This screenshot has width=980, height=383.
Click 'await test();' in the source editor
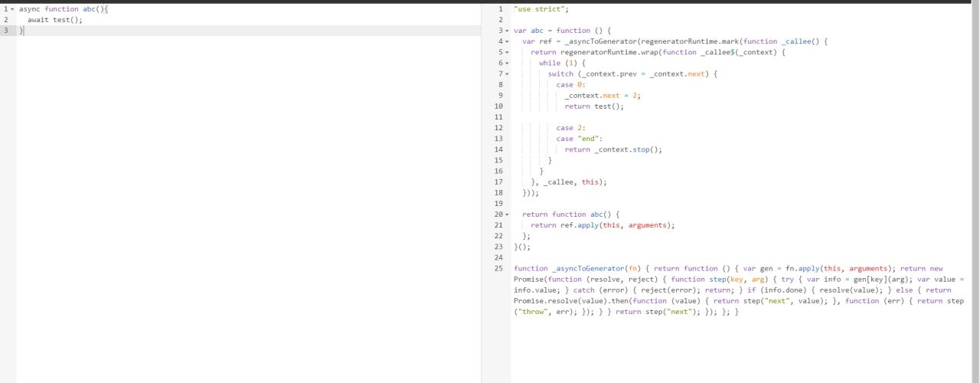54,20
